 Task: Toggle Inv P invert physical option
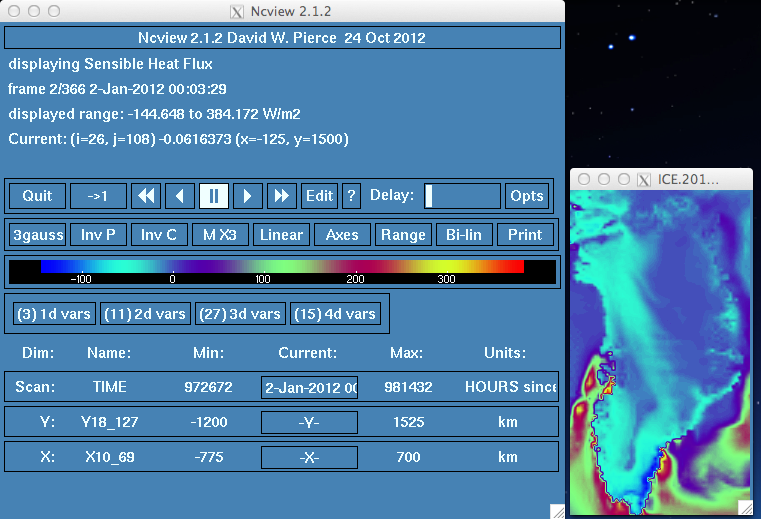pyautogui.click(x=98, y=235)
